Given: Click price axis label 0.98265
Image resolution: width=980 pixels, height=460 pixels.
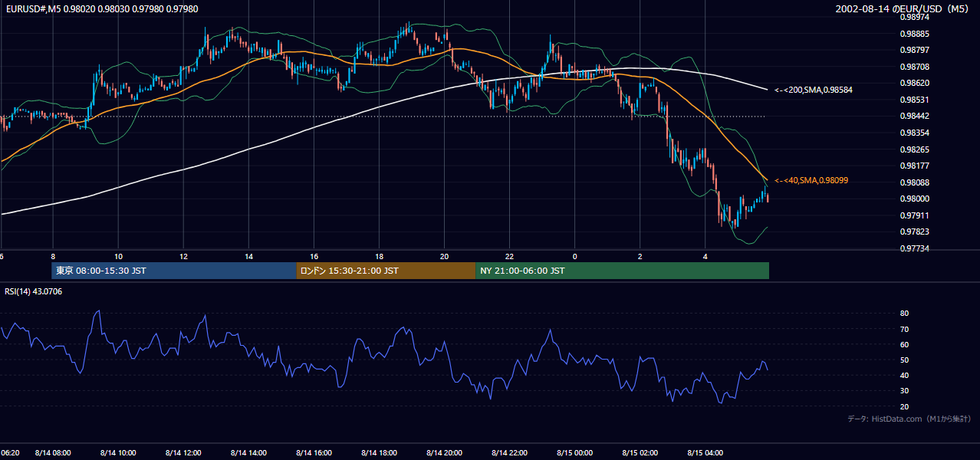Looking at the screenshot, I should pyautogui.click(x=914, y=149).
